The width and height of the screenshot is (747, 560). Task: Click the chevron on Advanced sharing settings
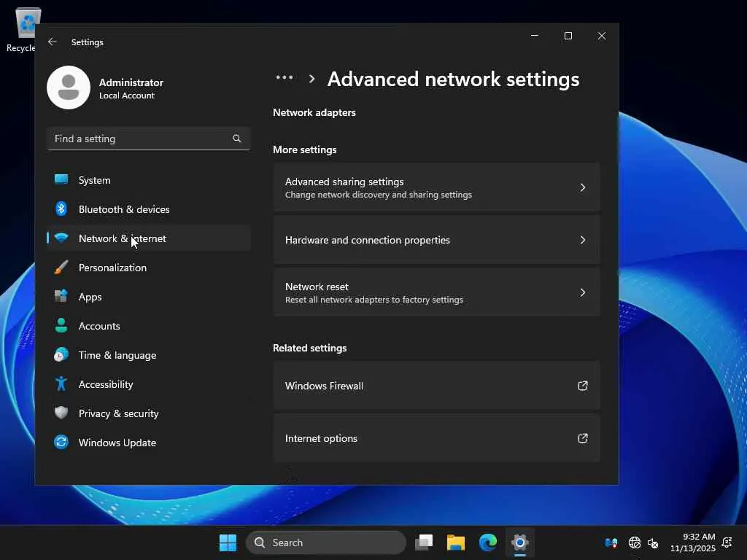(x=582, y=187)
